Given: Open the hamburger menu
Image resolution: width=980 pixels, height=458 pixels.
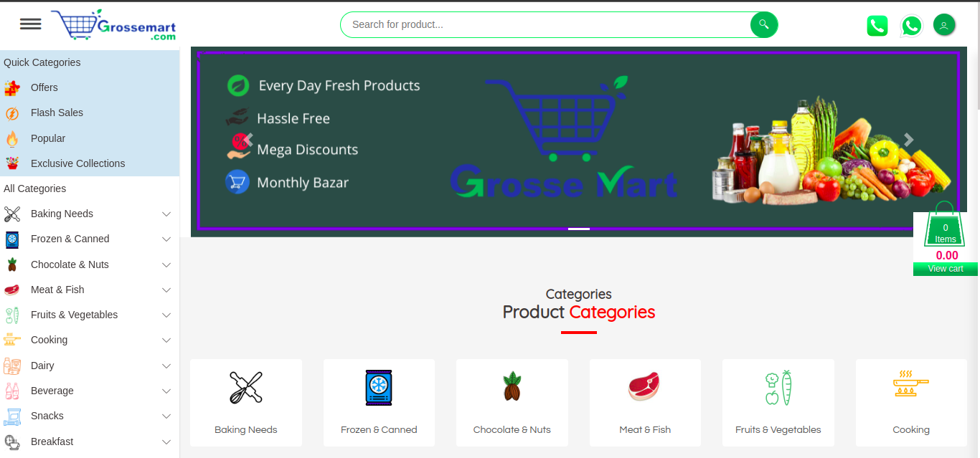Looking at the screenshot, I should coord(30,24).
